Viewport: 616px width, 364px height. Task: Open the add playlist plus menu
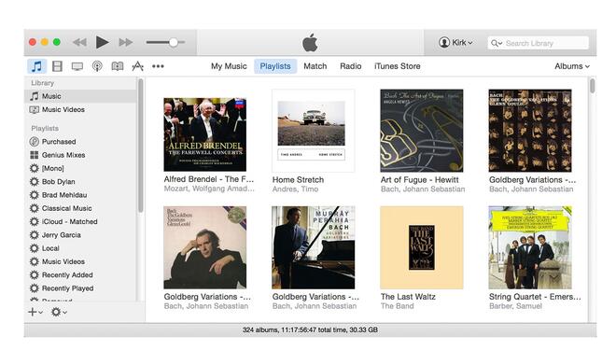(35, 312)
